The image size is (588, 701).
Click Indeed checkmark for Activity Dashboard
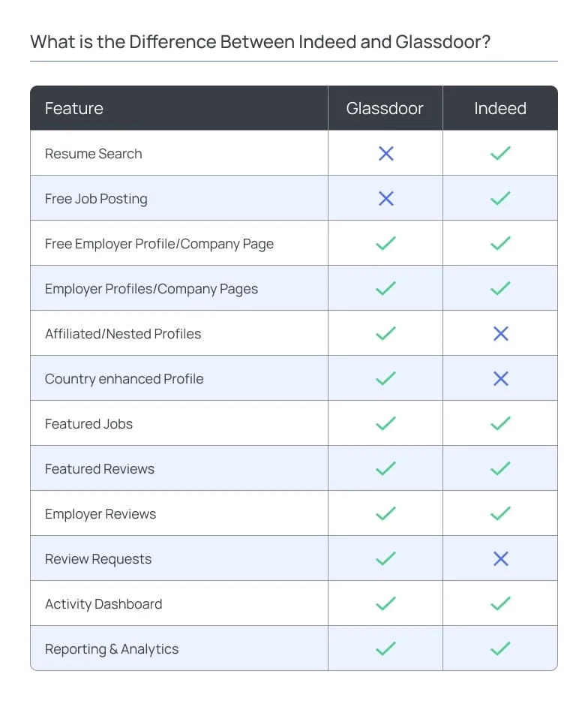click(500, 603)
